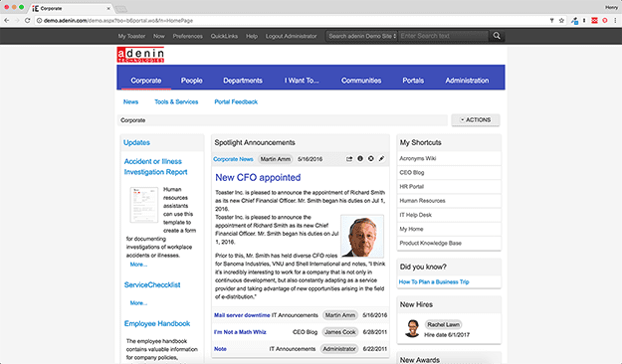This screenshot has height=364, width=622.
Task: Click the James Cook author tag
Action: click(340, 332)
